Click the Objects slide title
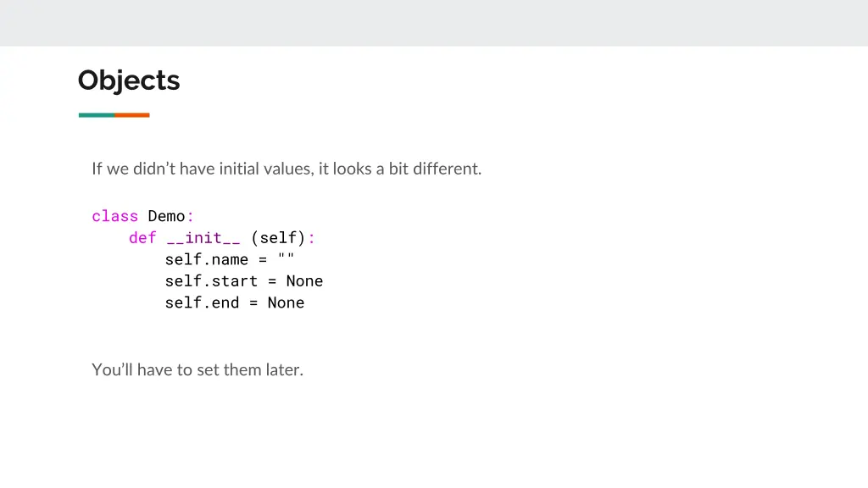Viewport: 868px width, 488px height. point(129,80)
